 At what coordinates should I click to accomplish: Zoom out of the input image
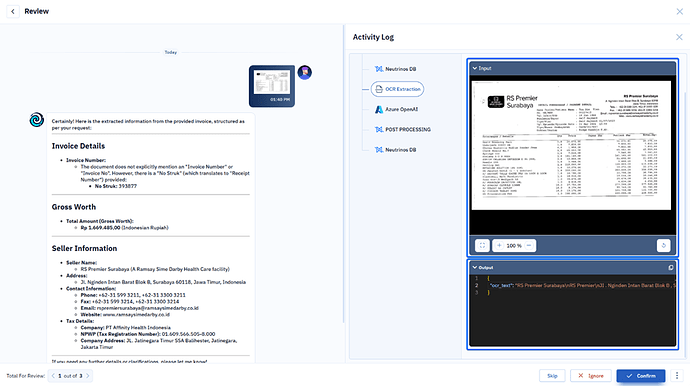[529, 246]
